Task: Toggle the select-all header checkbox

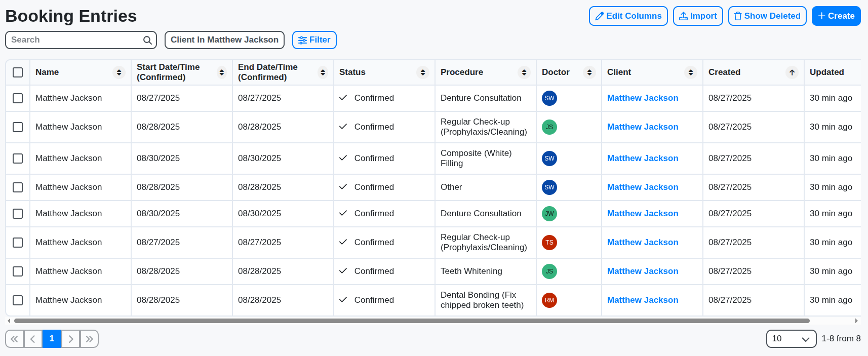Action: tap(18, 72)
